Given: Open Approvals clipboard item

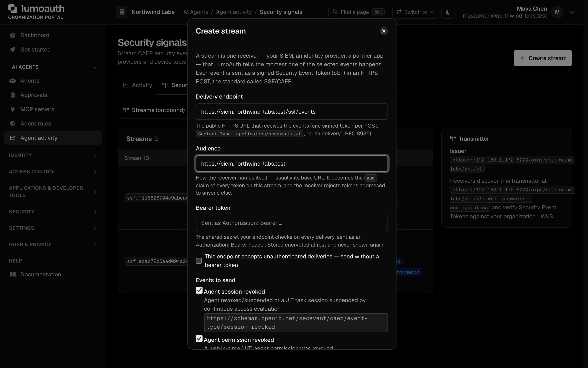Looking at the screenshot, I should click(53, 95).
